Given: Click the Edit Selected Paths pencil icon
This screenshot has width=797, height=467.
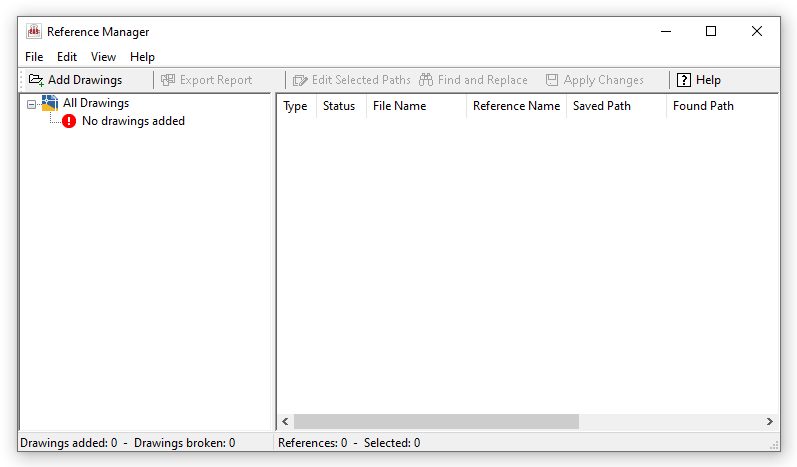Looking at the screenshot, I should (x=300, y=80).
